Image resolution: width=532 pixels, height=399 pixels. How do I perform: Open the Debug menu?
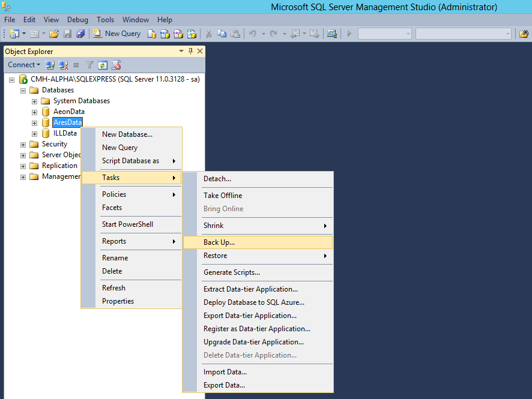coord(77,19)
